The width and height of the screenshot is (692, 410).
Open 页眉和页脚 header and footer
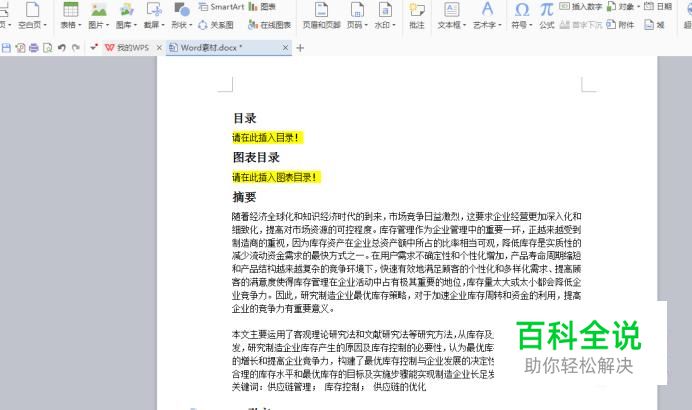tap(321, 15)
